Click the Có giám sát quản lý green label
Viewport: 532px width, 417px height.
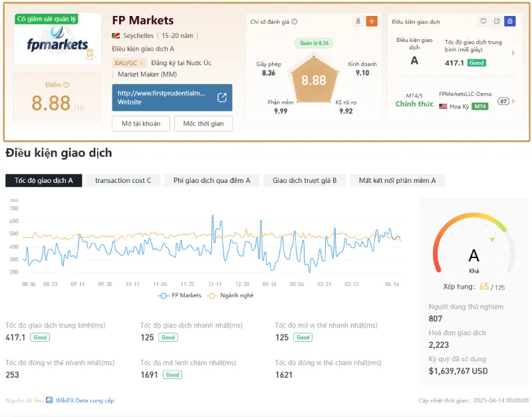47,19
